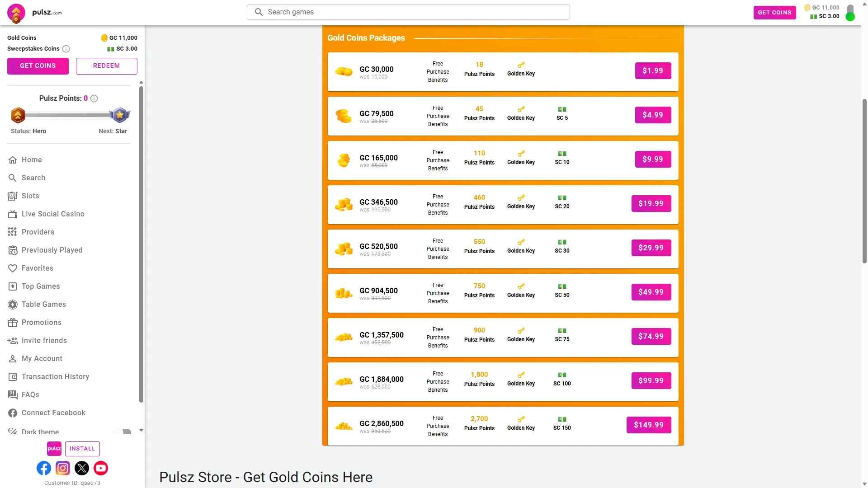Buy GC 165,000 package for $9.99

point(653,160)
